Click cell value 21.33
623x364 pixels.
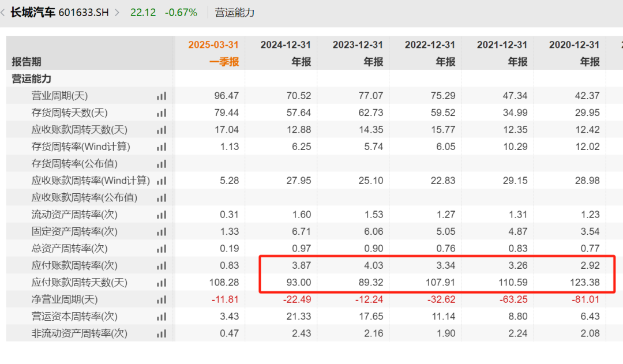(x=299, y=316)
